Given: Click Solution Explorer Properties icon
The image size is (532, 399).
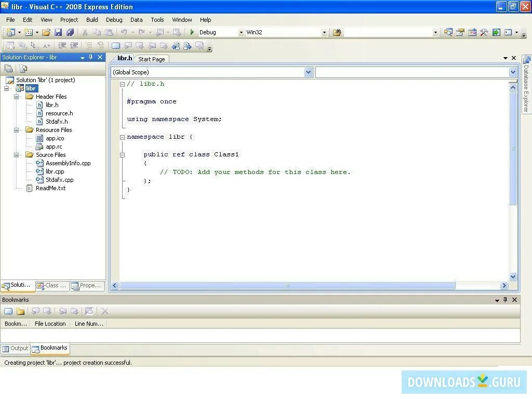Looking at the screenshot, I should click(x=8, y=69).
